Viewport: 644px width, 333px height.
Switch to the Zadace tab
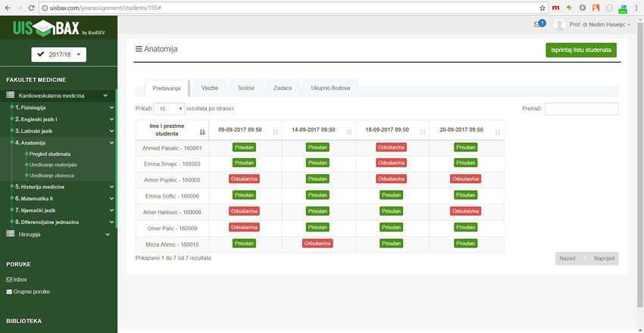coord(283,89)
